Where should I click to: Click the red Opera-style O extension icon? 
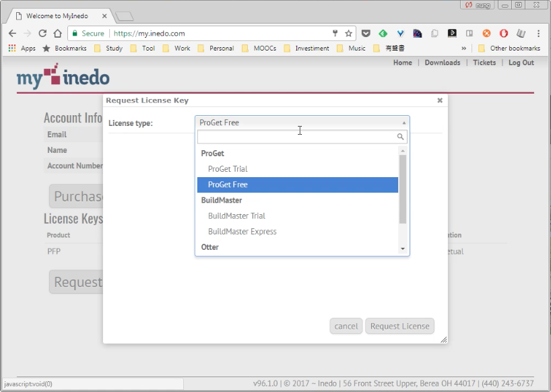point(504,34)
